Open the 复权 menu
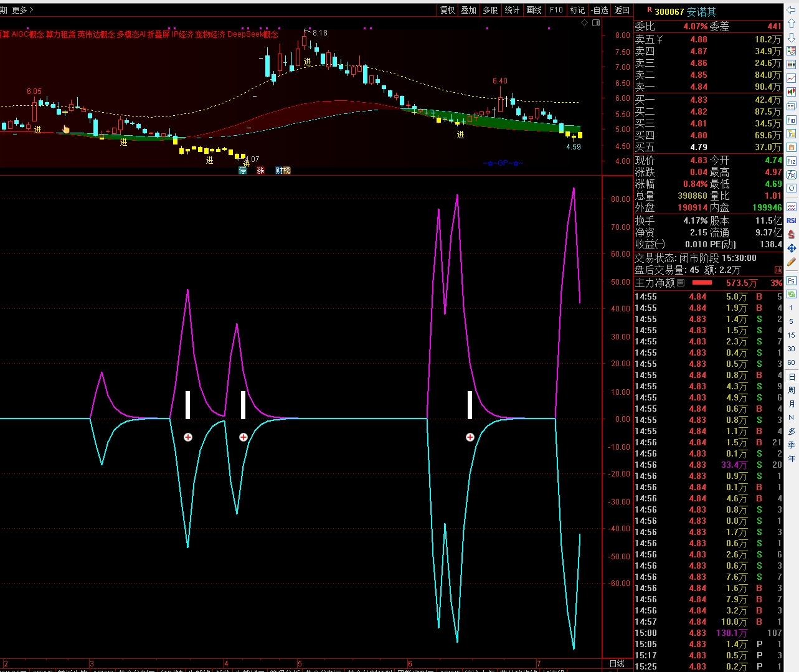Screen dimensions: 799x672 (447, 10)
